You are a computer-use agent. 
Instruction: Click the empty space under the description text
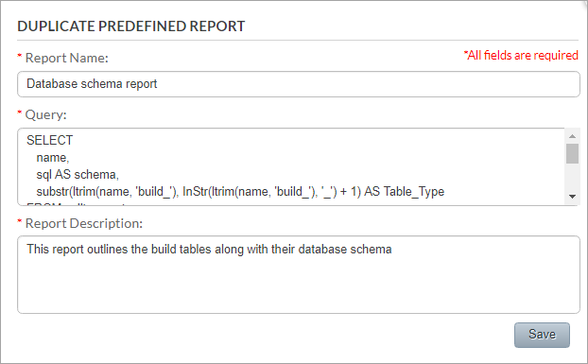click(299, 286)
